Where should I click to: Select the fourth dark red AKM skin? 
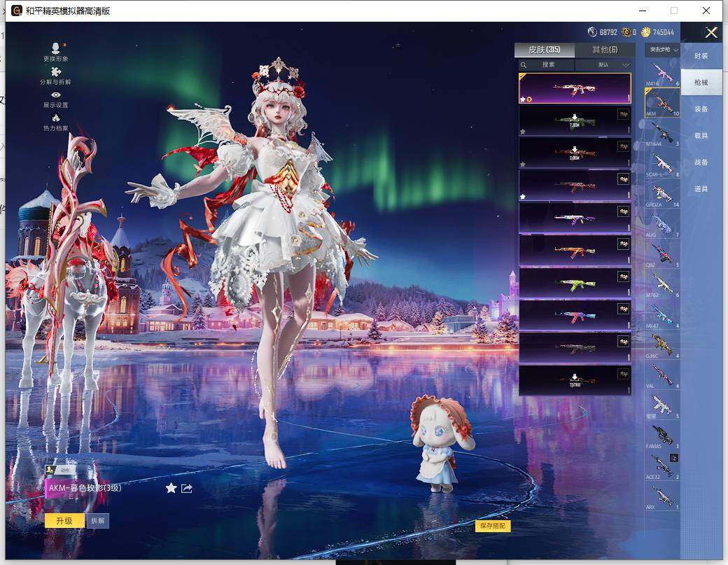[575, 186]
